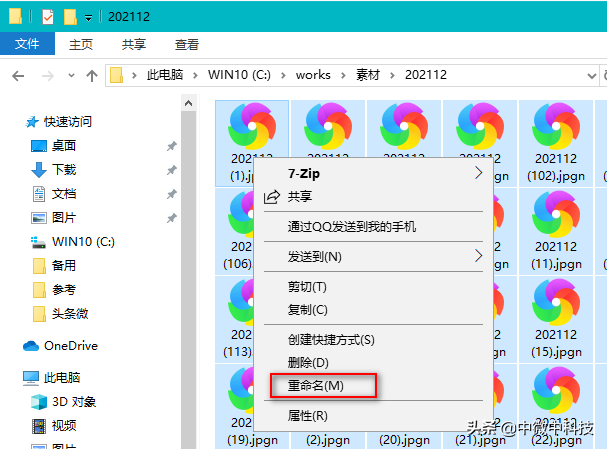Open the 7-Zip submenu in context menu

[374, 173]
